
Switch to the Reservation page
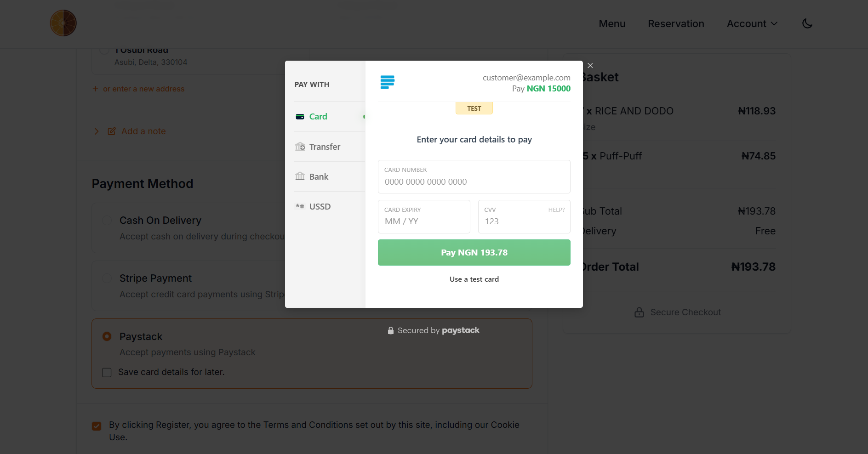[x=676, y=23]
